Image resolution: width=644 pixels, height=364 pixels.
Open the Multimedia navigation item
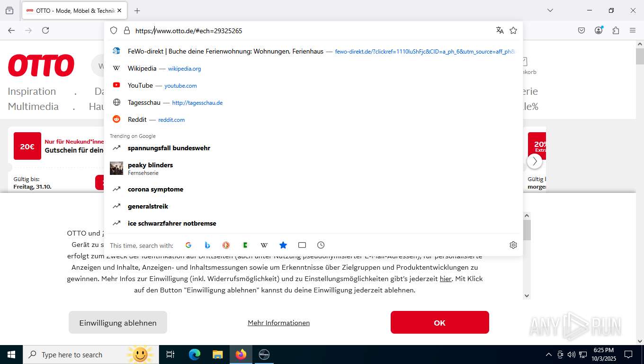(x=33, y=106)
